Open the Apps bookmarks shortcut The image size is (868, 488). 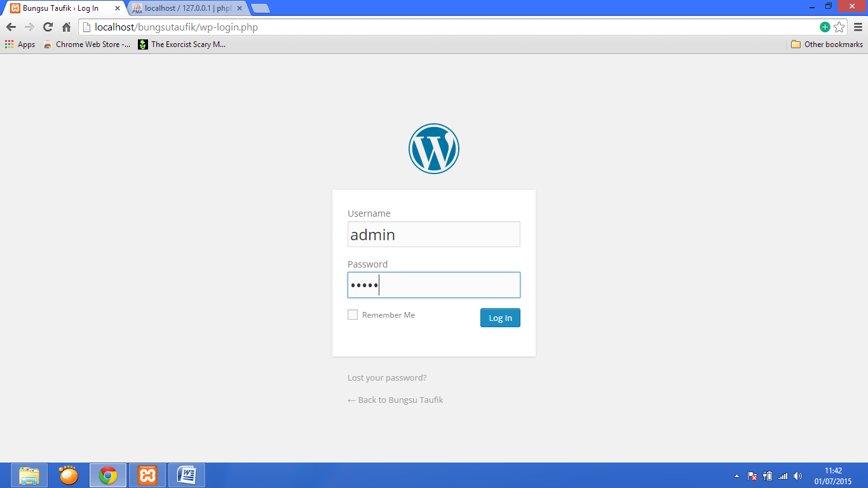(20, 44)
